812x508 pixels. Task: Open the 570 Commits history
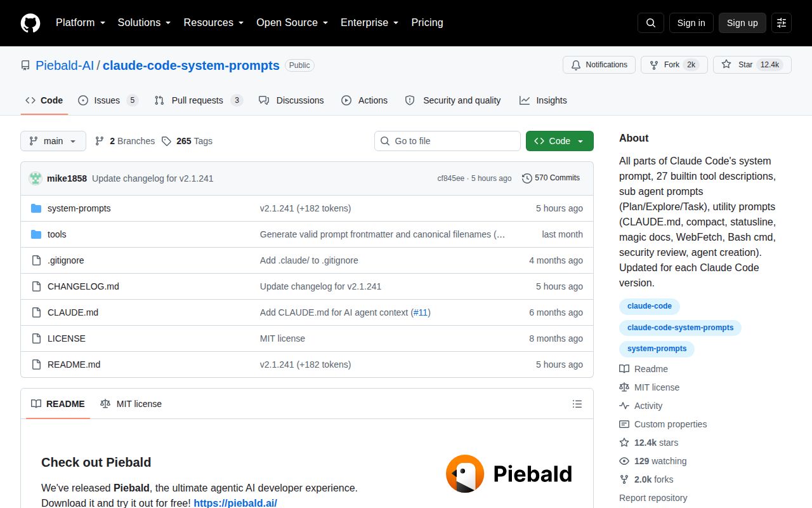pyautogui.click(x=551, y=178)
